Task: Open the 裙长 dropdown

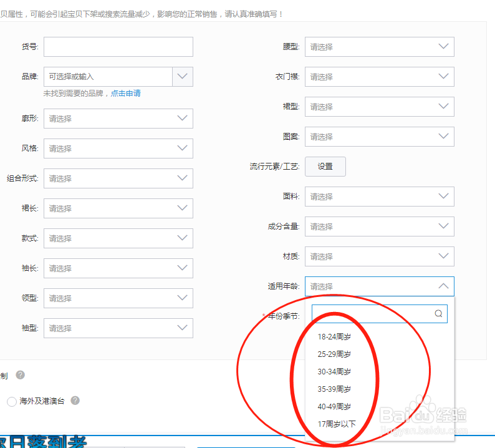Action: click(x=118, y=208)
